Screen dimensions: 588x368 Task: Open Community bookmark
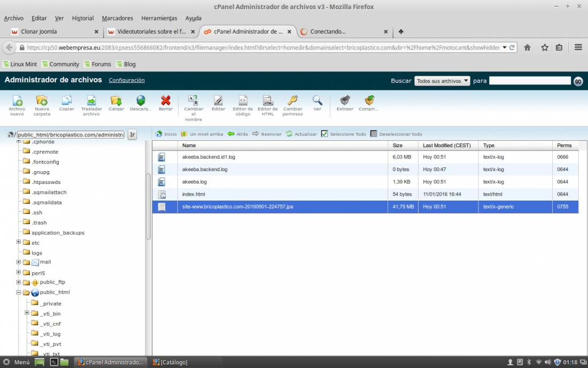60,64
